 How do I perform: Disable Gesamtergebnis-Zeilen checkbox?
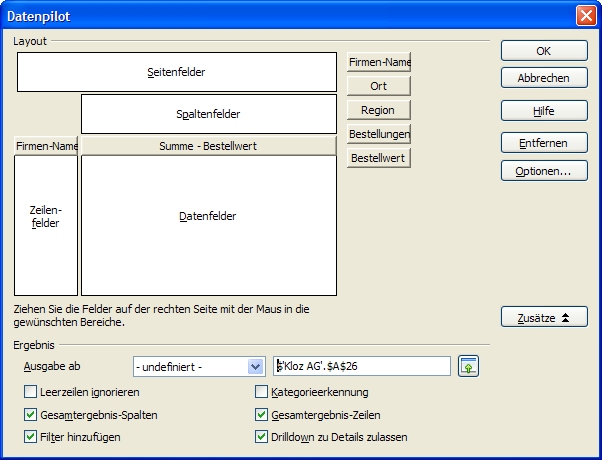262,414
